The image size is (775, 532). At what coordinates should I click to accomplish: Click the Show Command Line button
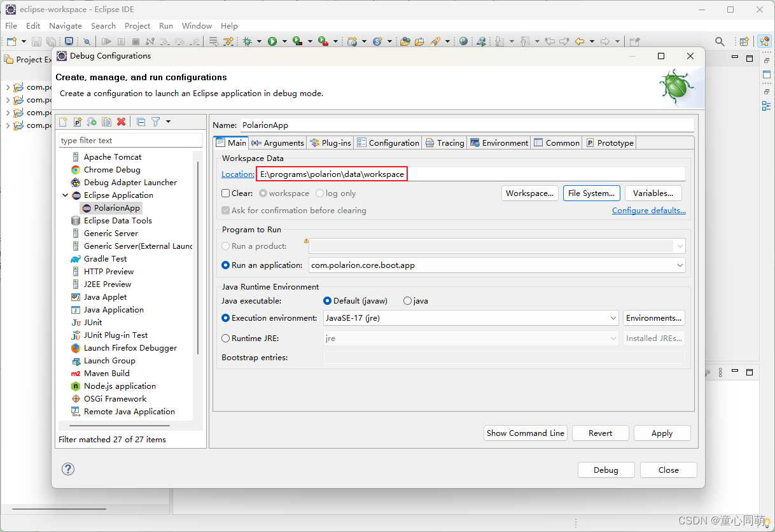pos(525,433)
